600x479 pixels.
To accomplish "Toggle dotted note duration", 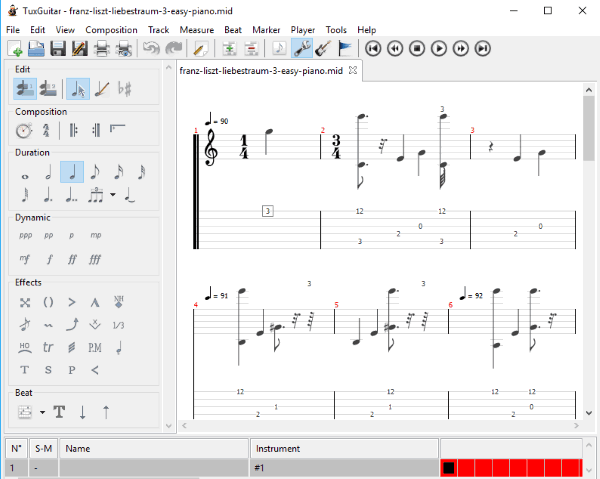I will tap(48, 195).
